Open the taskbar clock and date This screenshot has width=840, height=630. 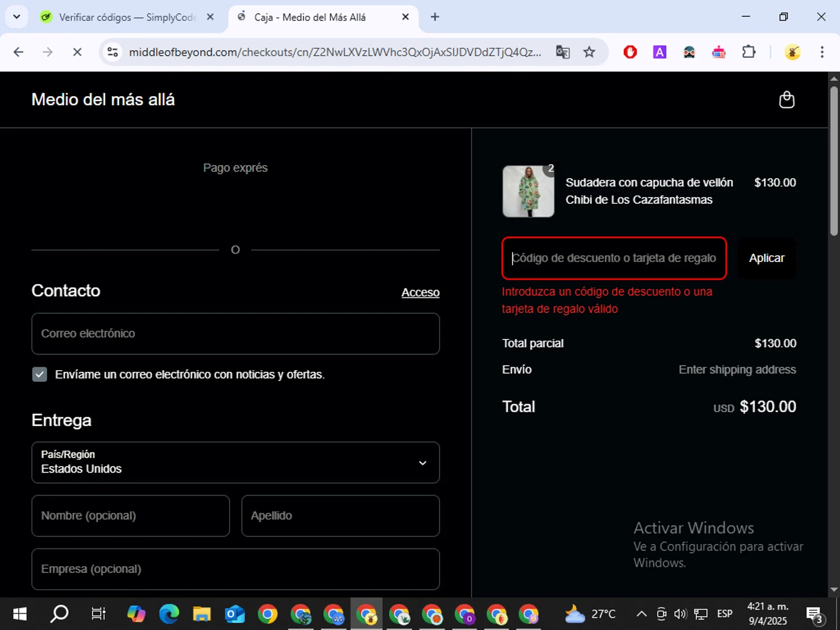[768, 614]
